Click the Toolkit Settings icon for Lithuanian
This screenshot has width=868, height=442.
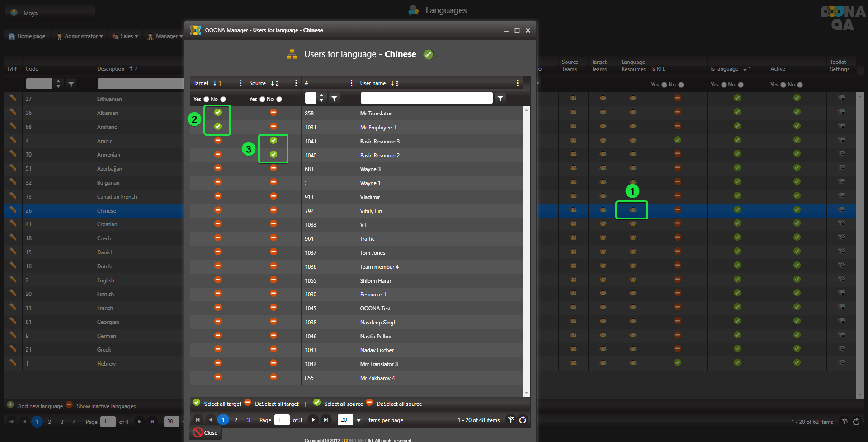(841, 98)
